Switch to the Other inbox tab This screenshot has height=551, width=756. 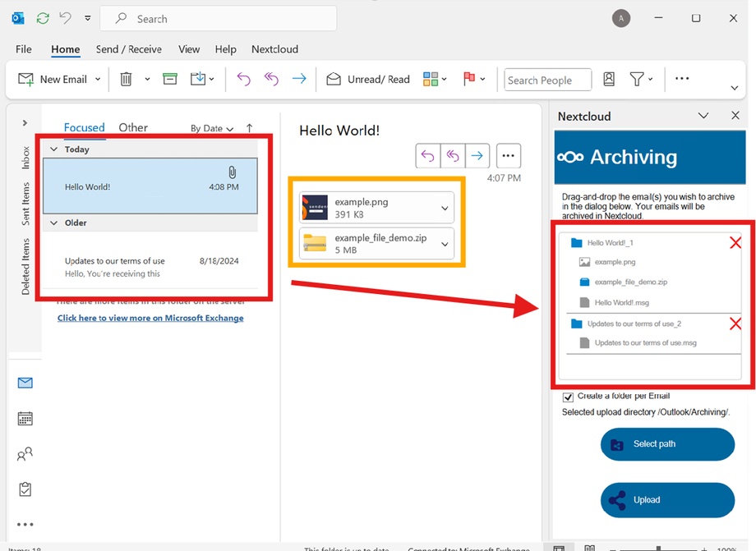click(133, 127)
